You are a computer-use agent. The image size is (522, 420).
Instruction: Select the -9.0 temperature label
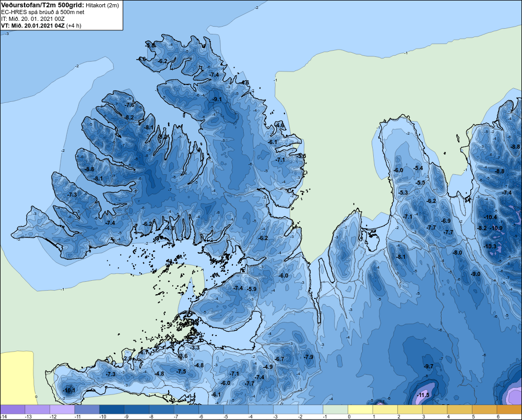(476, 274)
